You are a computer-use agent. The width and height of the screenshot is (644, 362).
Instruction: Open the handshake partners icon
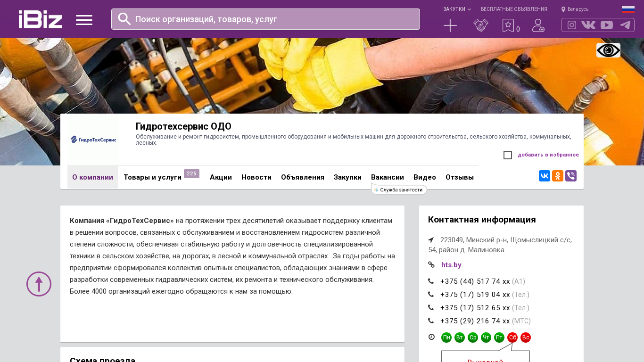tap(480, 25)
